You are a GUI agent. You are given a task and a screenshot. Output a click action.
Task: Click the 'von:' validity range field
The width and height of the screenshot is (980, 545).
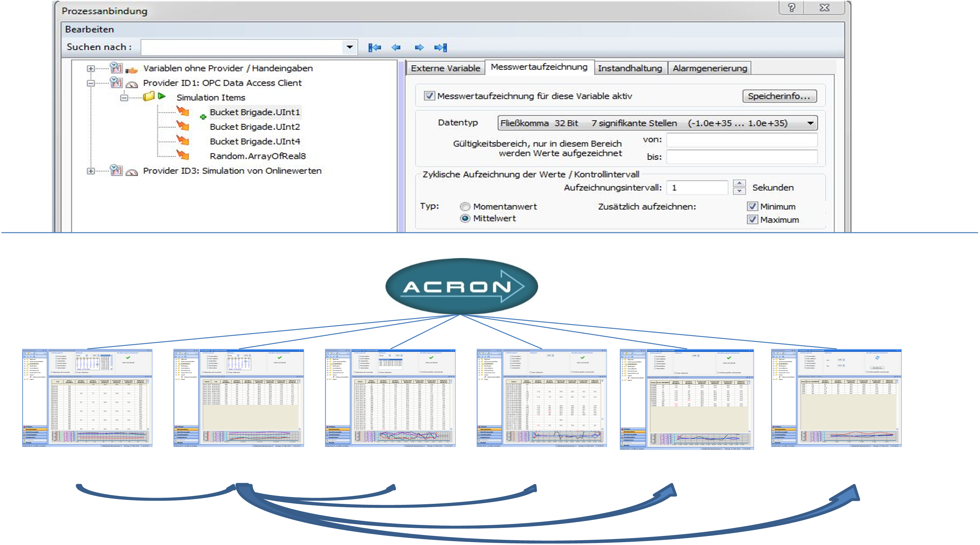point(742,140)
